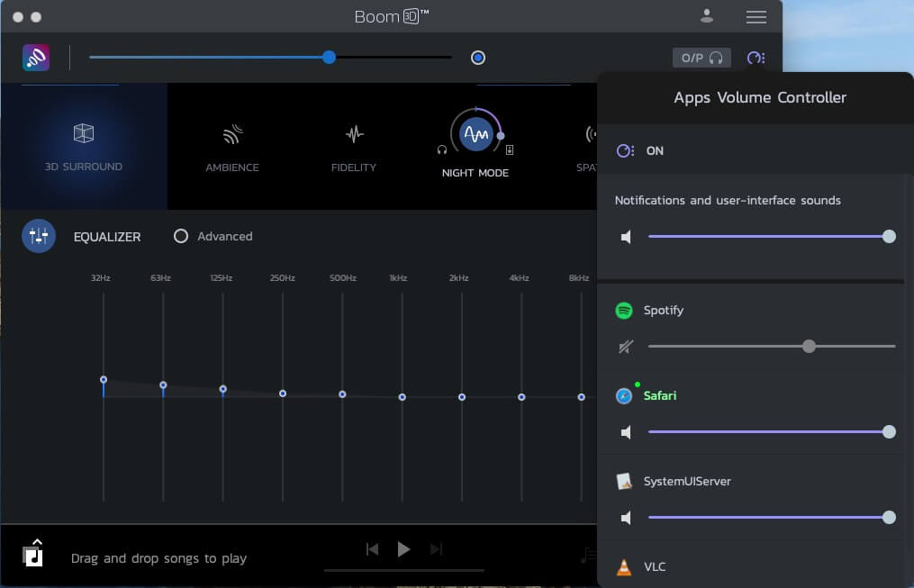This screenshot has height=588, width=914.
Task: Click the Spotify label in volume list
Action: point(664,311)
